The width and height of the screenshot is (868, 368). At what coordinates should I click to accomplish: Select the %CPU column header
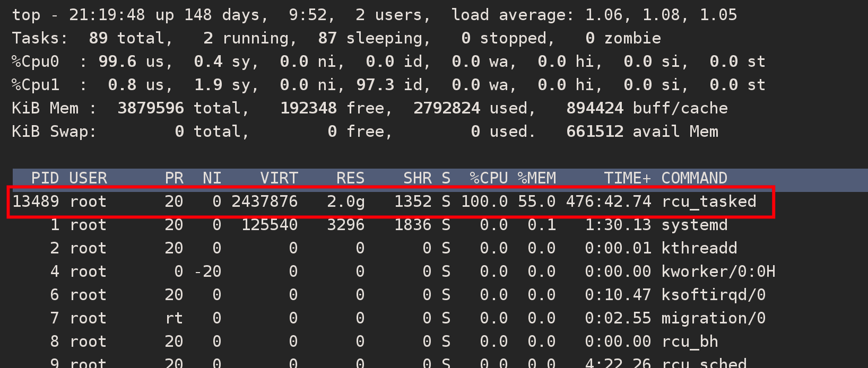(489, 178)
